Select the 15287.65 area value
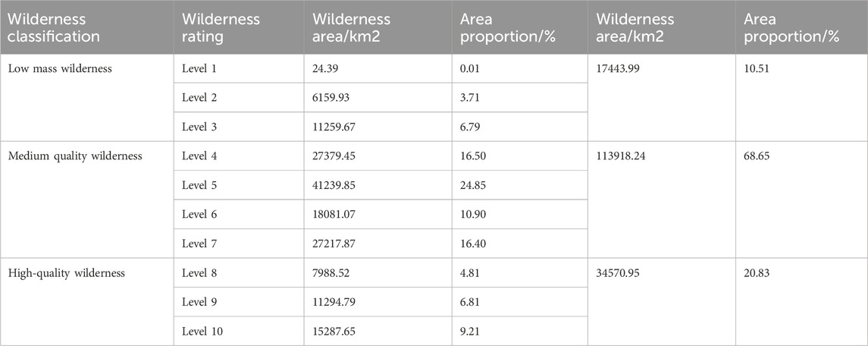The height and width of the screenshot is (346, 868). pyautogui.click(x=334, y=331)
